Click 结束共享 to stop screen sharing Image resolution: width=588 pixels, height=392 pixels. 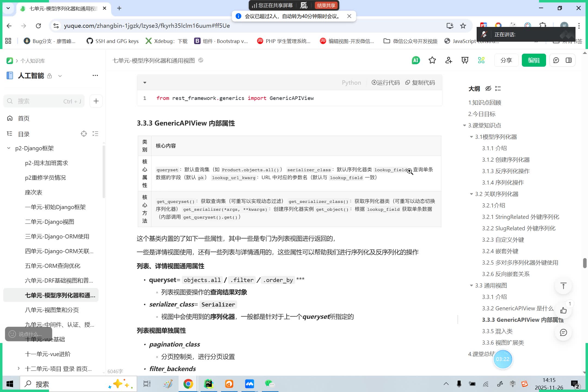[326, 5]
